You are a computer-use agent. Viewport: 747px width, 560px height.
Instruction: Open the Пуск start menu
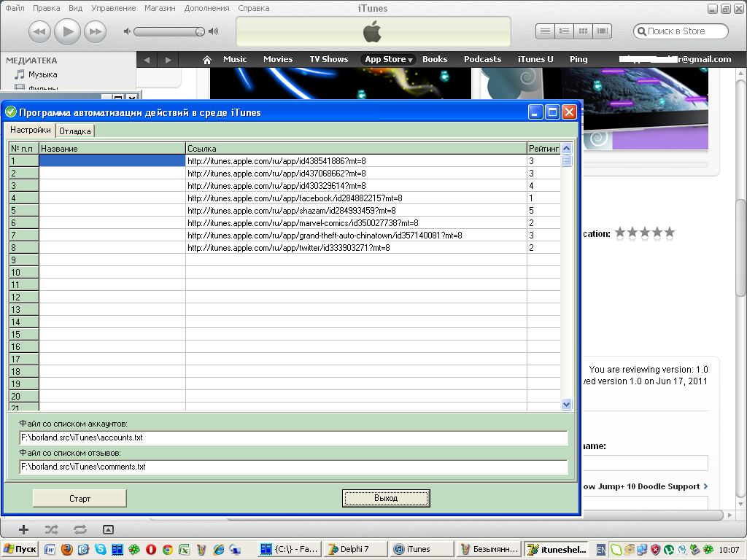pyautogui.click(x=20, y=549)
